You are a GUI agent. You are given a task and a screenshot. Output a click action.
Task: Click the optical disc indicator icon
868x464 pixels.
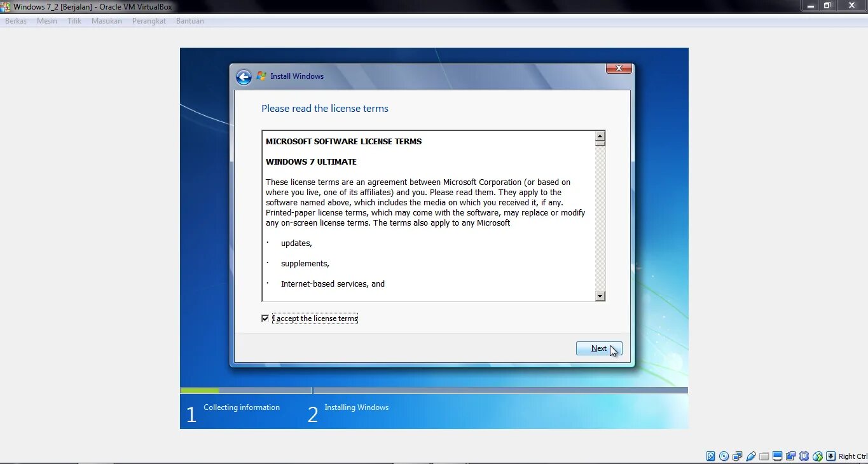[x=724, y=456]
